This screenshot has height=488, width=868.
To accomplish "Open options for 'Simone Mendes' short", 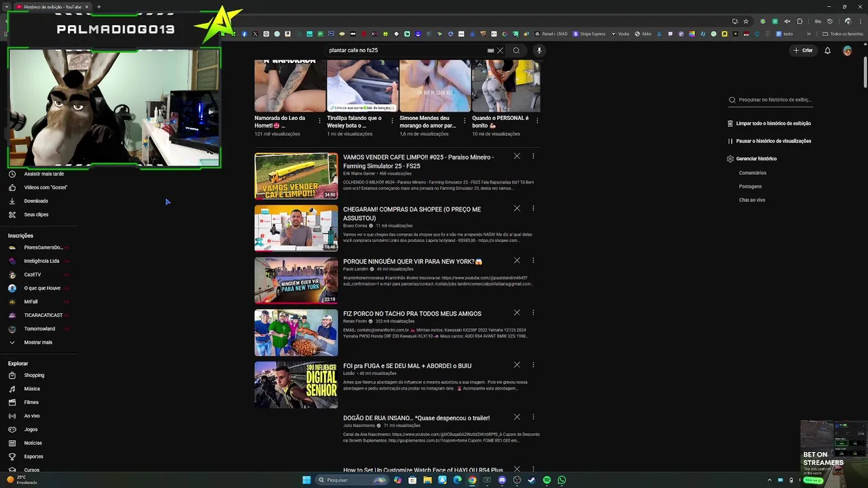I will [465, 121].
